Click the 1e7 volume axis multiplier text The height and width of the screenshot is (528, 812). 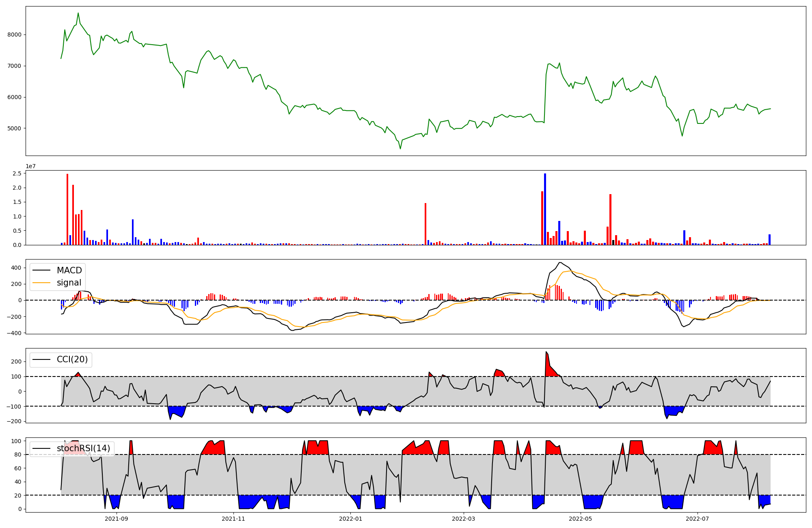[31, 166]
